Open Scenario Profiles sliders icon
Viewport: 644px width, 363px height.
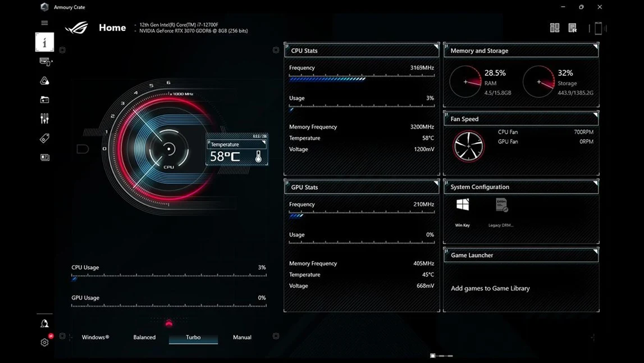coord(44,119)
